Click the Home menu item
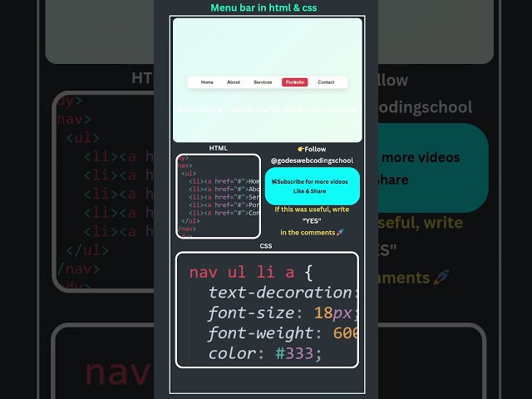The height and width of the screenshot is (399, 532). pos(207,82)
